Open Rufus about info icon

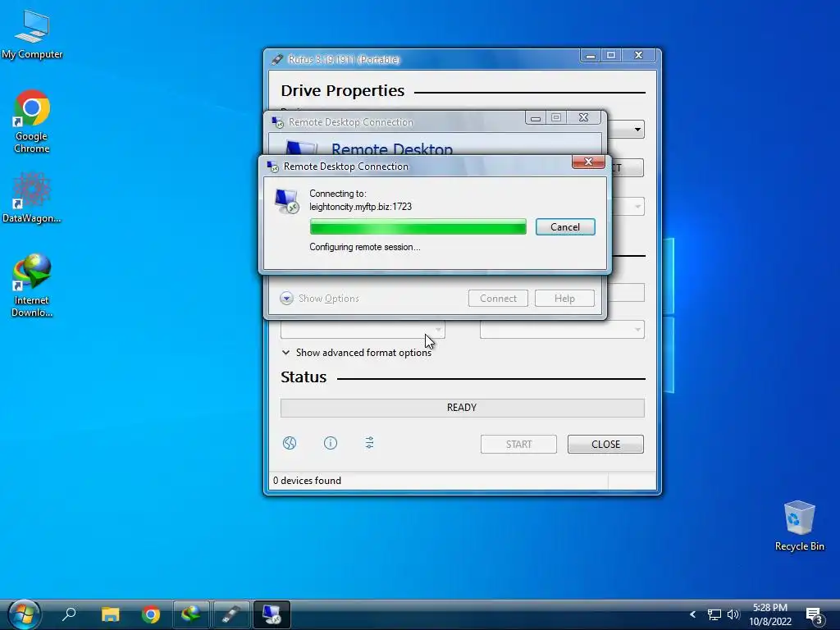331,443
